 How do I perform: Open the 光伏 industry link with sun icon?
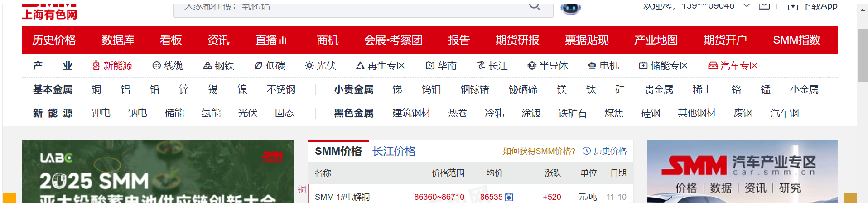coord(320,66)
